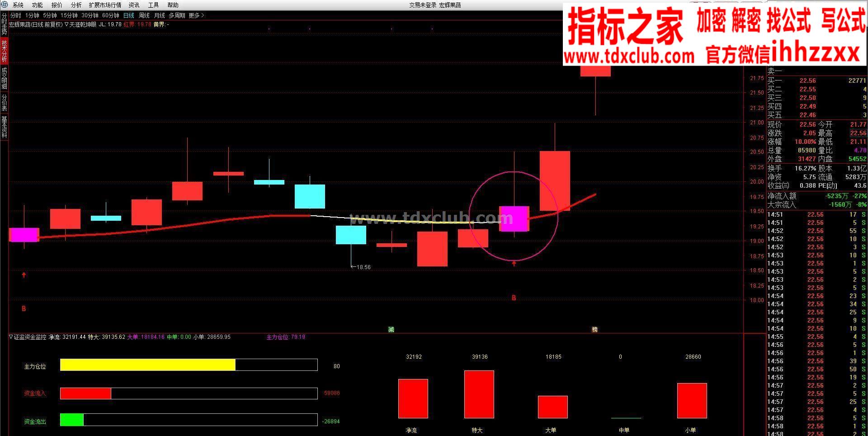Switch chart period to 30分钟
Viewport: 868px width, 436px height.
[x=90, y=15]
